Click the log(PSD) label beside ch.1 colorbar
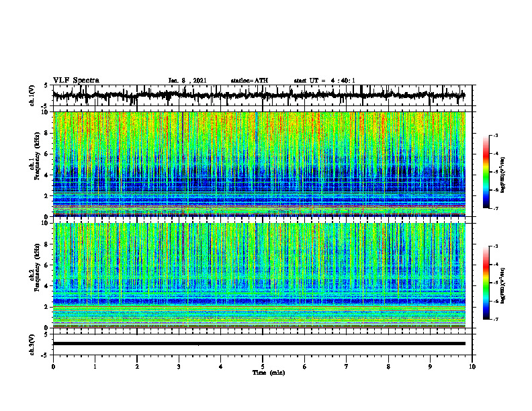532x411 pixels. (x=503, y=175)
